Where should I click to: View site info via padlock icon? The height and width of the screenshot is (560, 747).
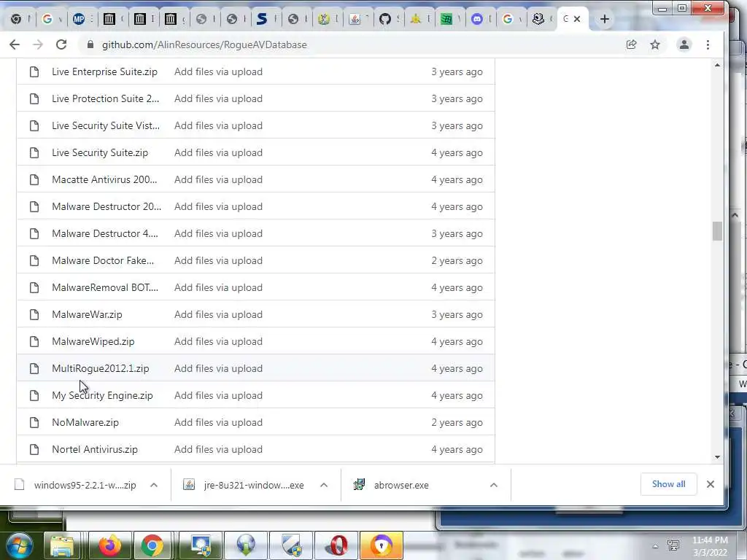click(90, 44)
